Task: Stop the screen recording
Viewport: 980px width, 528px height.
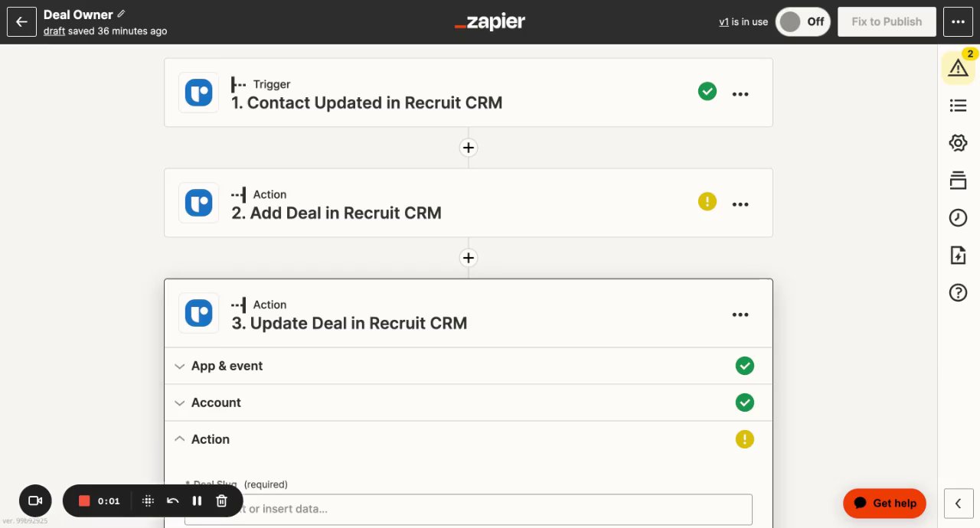Action: [84, 501]
